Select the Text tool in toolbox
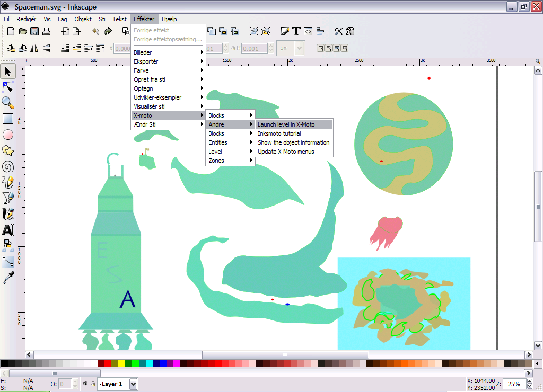The image size is (543, 392). coord(8,230)
